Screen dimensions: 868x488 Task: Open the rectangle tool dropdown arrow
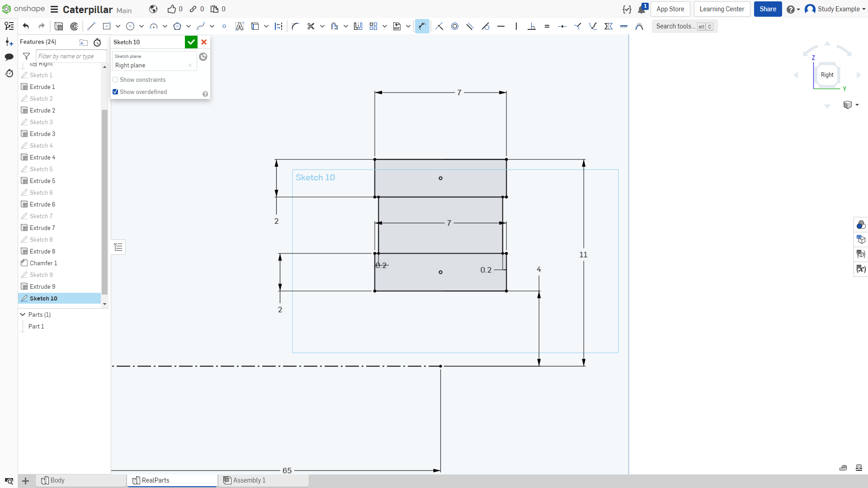[118, 26]
